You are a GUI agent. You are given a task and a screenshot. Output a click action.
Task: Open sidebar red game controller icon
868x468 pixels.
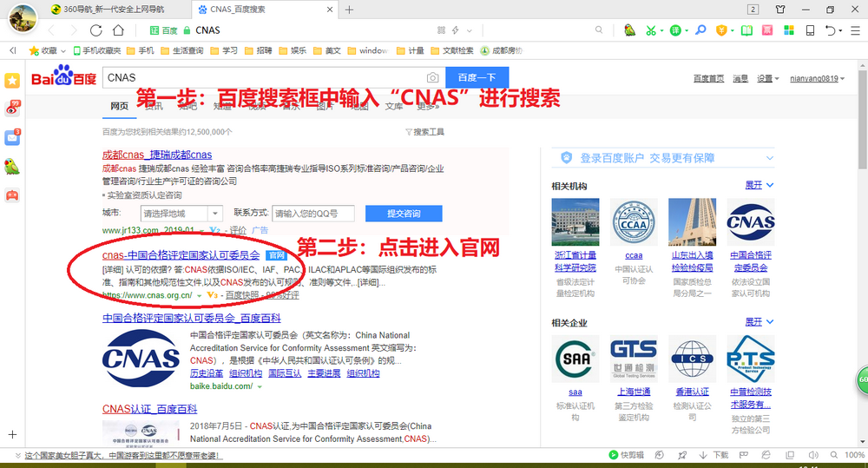tap(12, 195)
